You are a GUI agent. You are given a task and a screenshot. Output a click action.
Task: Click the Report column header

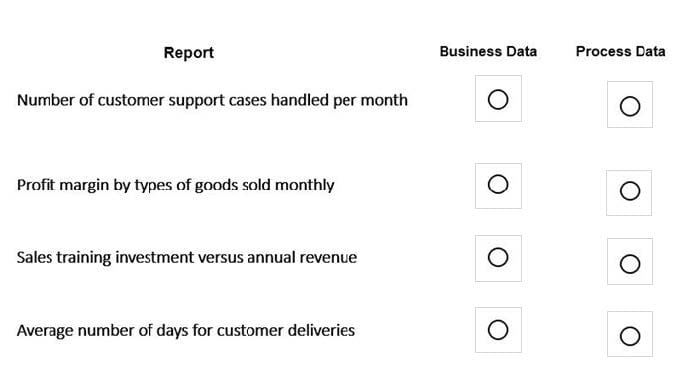tap(189, 53)
